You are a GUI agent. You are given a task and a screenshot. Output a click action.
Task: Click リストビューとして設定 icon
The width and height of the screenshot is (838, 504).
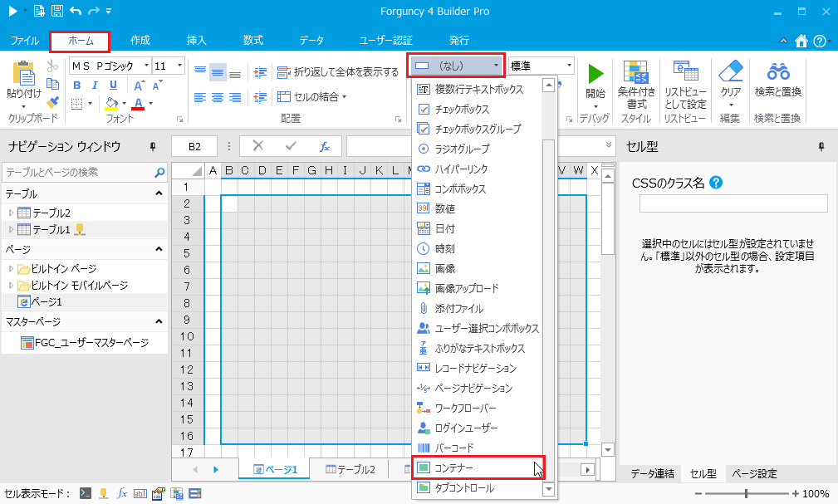[x=685, y=72]
